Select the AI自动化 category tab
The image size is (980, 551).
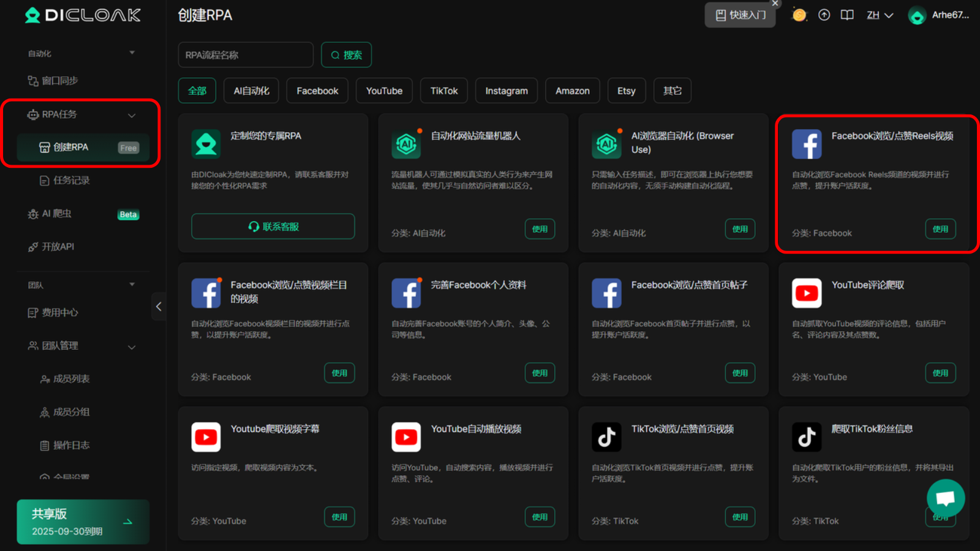point(251,91)
